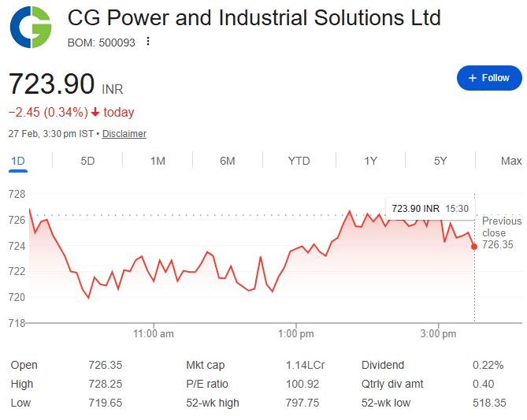Click the plus icon on Follow button
Viewport: 527px width, 420px height.
click(x=472, y=78)
